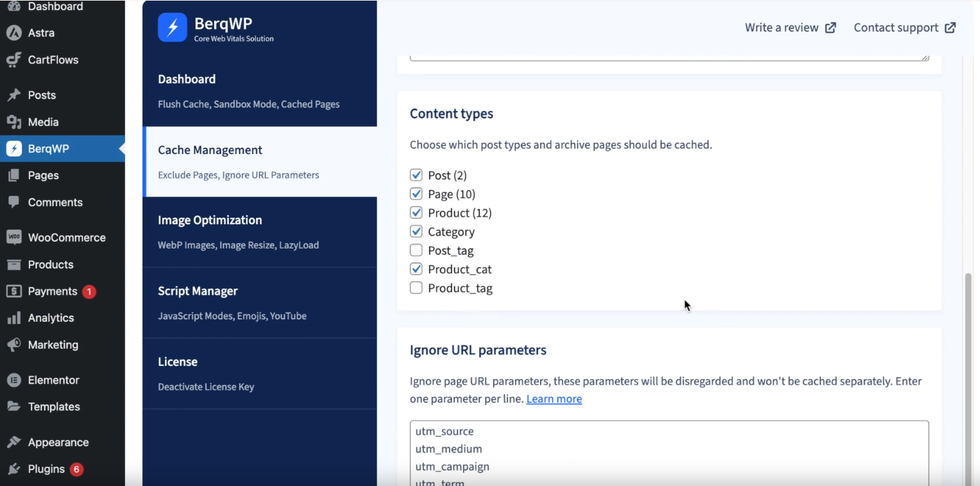Click the Marketing megaphone icon

13,345
